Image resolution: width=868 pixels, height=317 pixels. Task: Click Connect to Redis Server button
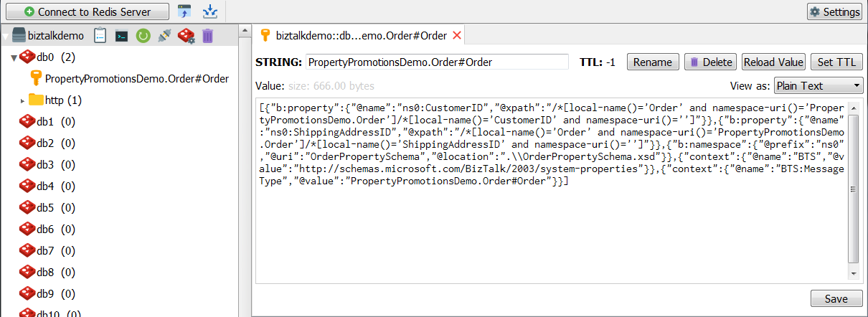[87, 11]
